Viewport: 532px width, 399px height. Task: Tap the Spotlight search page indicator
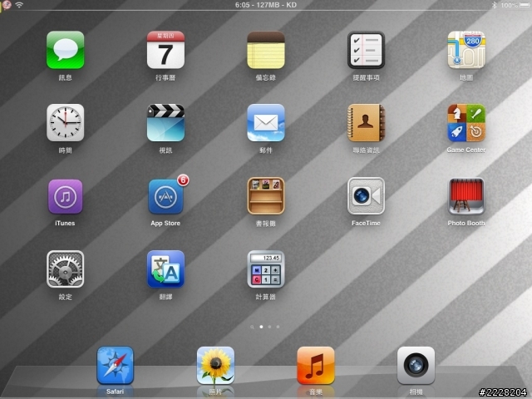pos(252,327)
